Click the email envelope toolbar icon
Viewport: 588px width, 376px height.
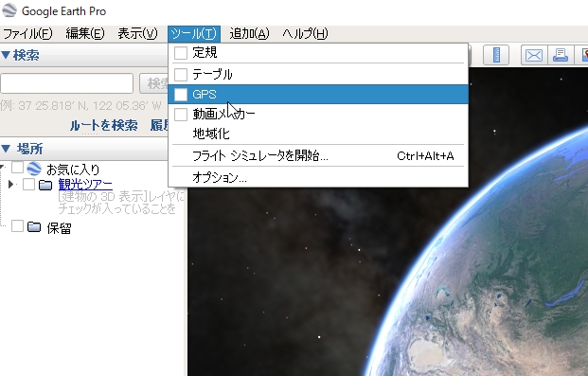point(534,55)
